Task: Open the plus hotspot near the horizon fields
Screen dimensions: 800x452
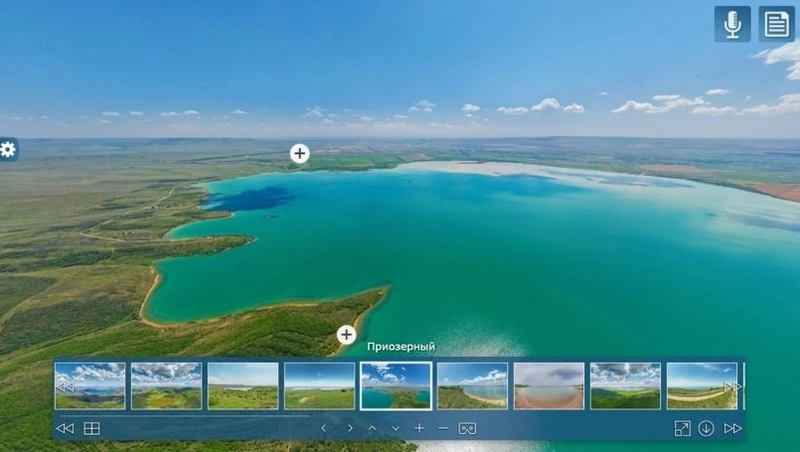Action: 299,153
